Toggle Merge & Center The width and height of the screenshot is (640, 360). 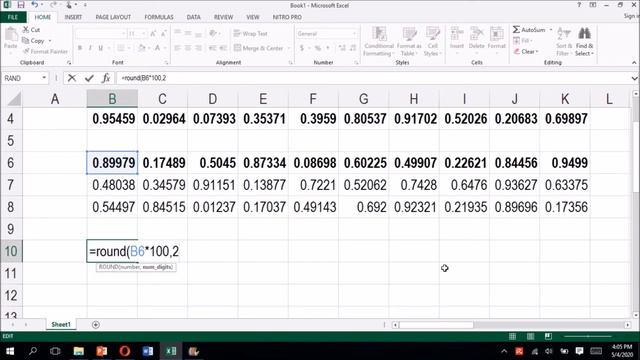(x=259, y=48)
